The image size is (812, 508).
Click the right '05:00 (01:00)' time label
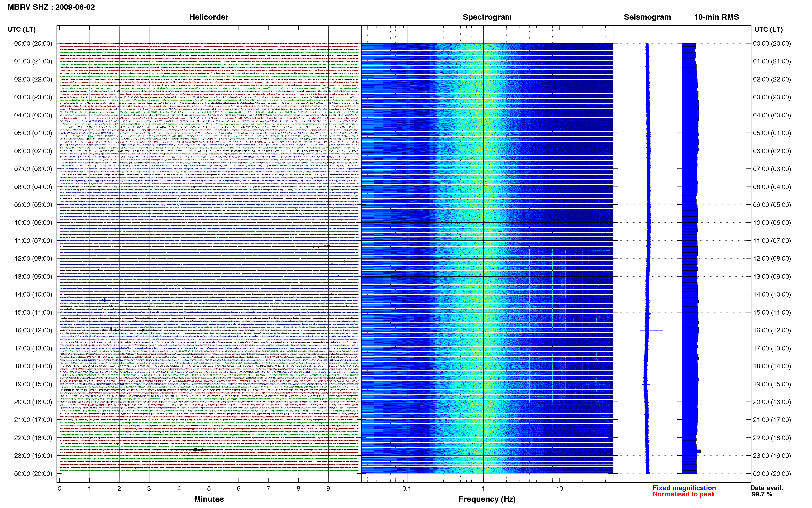(x=772, y=133)
